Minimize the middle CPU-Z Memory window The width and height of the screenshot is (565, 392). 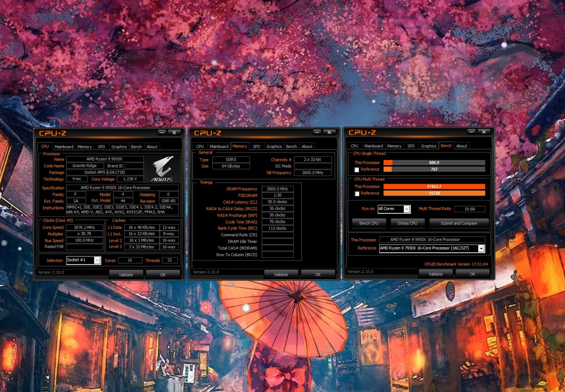pos(317,132)
